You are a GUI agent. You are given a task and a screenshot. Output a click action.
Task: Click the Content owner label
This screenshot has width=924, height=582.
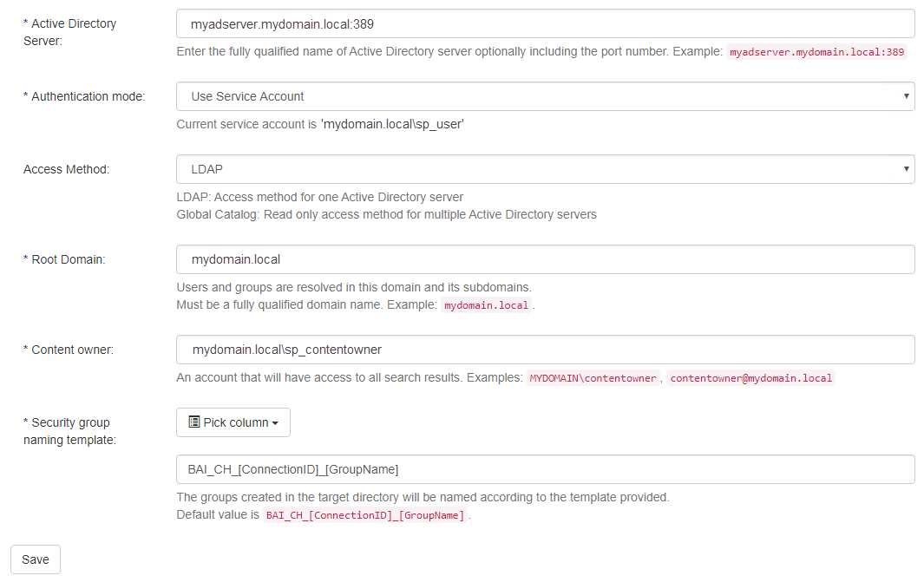click(x=69, y=350)
